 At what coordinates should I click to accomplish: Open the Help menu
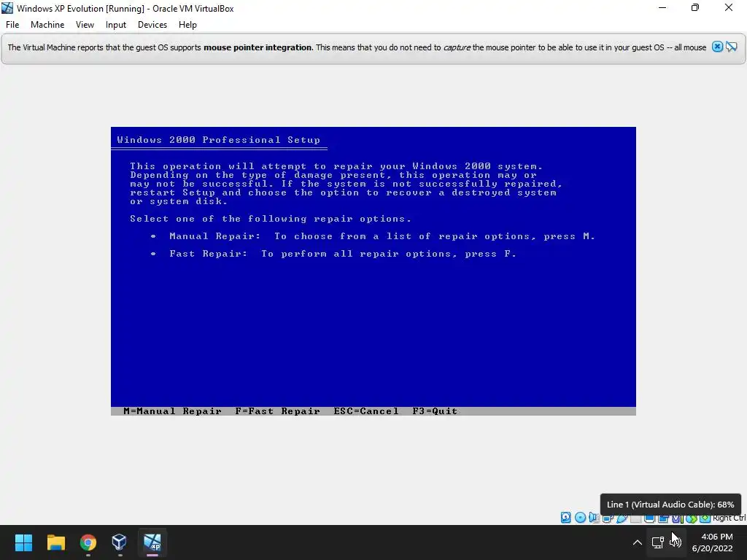pyautogui.click(x=187, y=25)
